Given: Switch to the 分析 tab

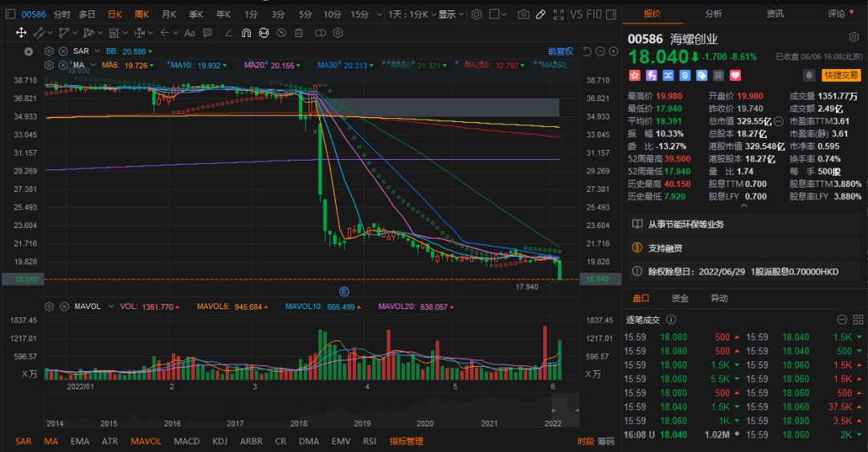Looking at the screenshot, I should (x=713, y=14).
